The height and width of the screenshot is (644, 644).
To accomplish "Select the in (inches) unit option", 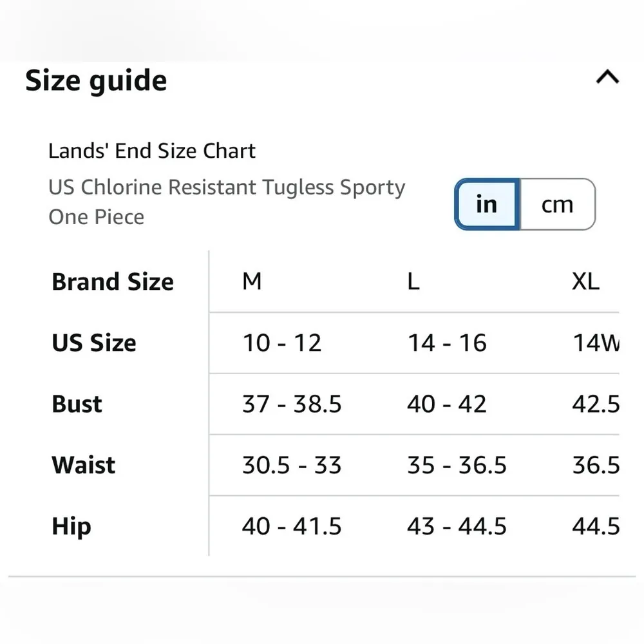I will (x=487, y=205).
